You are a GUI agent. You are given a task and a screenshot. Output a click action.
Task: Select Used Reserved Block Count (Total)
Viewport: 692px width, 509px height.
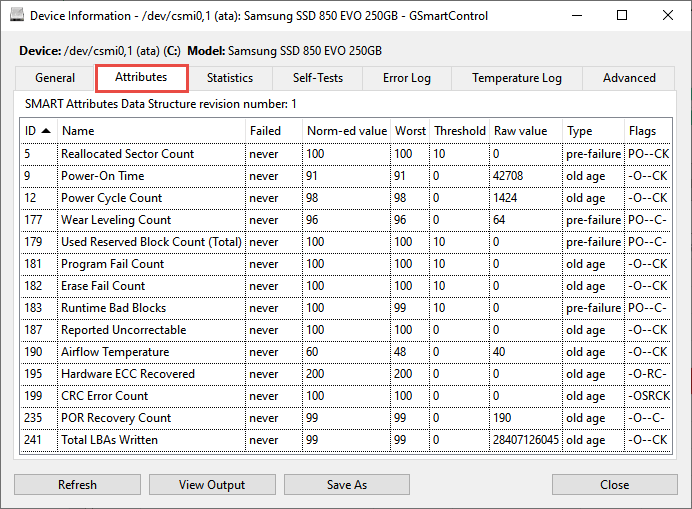coord(346,242)
